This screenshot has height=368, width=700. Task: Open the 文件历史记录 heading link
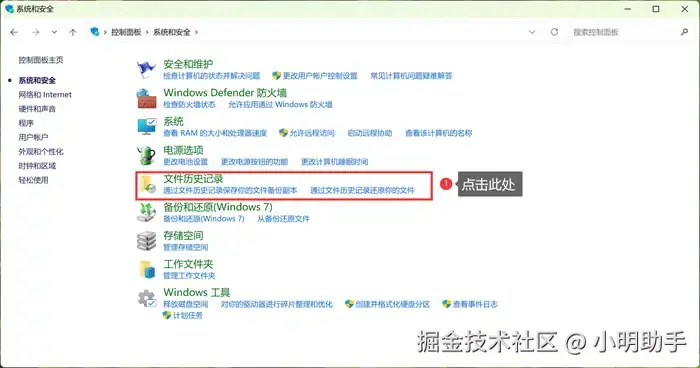[x=193, y=179]
